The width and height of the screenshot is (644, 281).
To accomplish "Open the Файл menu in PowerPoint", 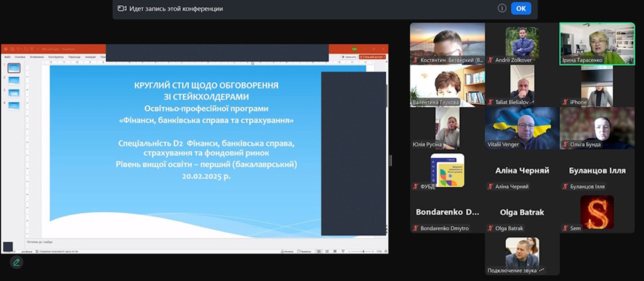I will coord(7,57).
